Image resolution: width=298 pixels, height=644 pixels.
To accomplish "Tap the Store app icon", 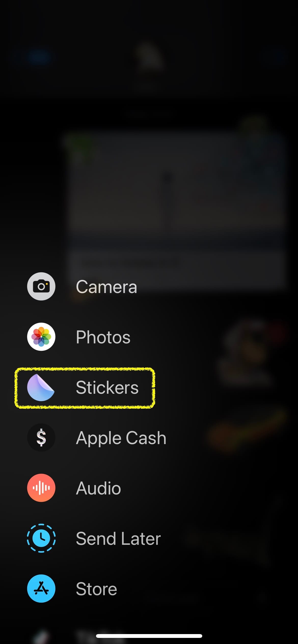I will point(41,589).
